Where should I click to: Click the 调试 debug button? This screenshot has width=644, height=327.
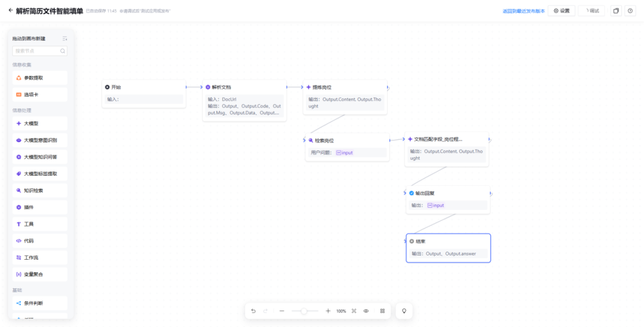click(x=591, y=11)
